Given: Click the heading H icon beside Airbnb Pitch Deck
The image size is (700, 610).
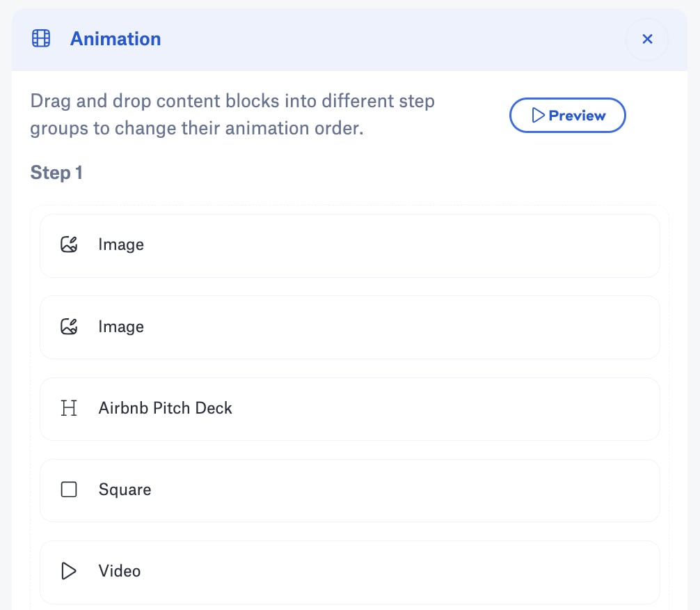Looking at the screenshot, I should point(69,408).
